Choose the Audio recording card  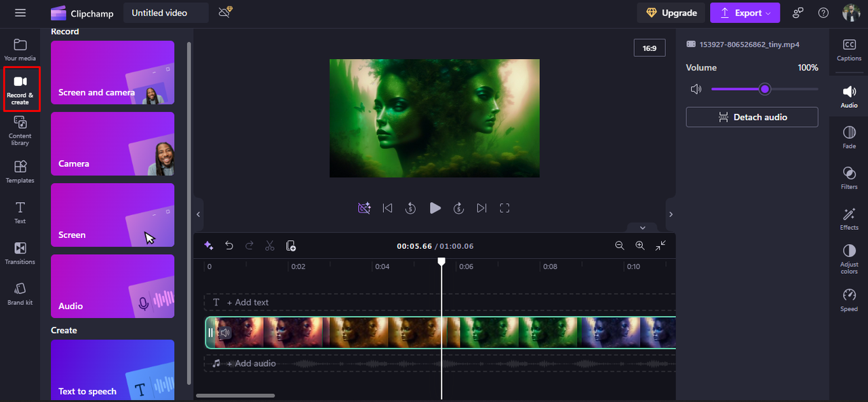click(113, 286)
